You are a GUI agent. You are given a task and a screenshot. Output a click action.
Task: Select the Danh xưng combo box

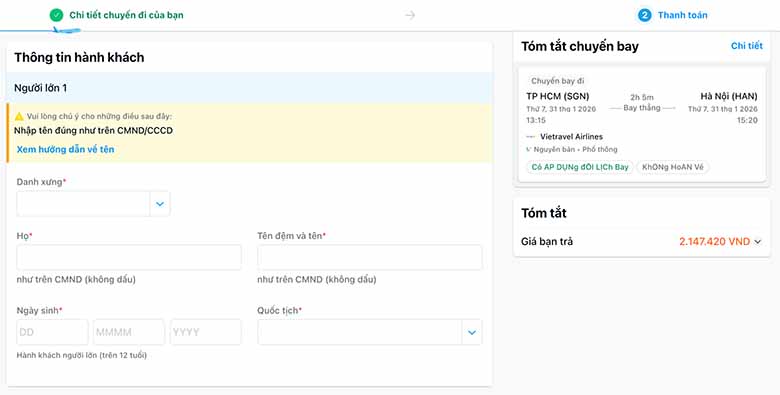pos(93,204)
